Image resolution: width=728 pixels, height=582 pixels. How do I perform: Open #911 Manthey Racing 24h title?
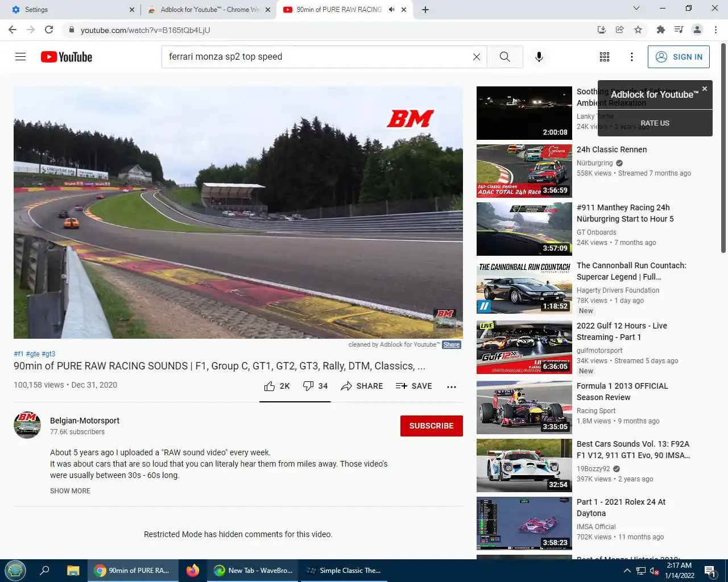tap(625, 213)
